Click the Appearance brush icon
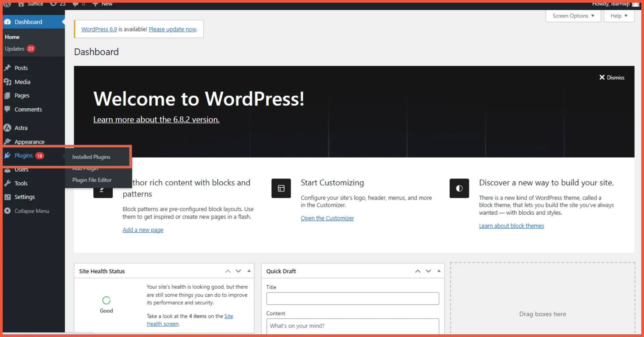Image resolution: width=644 pixels, height=337 pixels. (8, 142)
